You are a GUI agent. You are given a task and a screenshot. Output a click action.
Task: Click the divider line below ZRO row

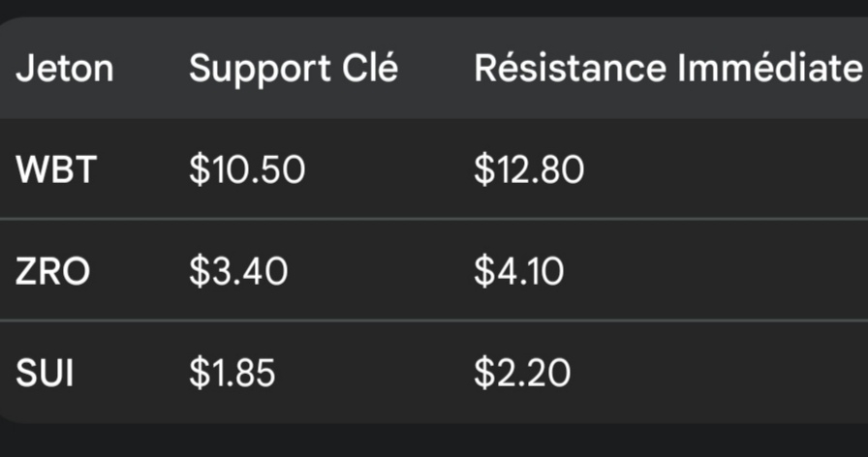pos(434,320)
